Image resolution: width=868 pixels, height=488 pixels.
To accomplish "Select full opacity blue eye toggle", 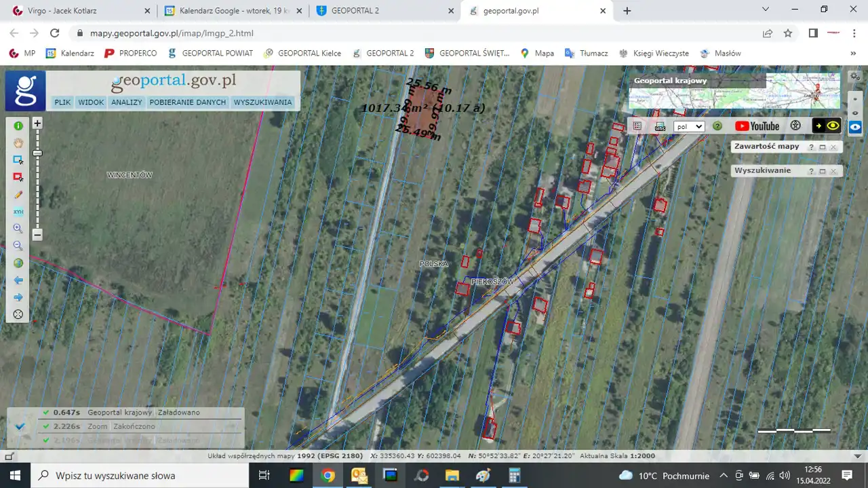I will (856, 127).
